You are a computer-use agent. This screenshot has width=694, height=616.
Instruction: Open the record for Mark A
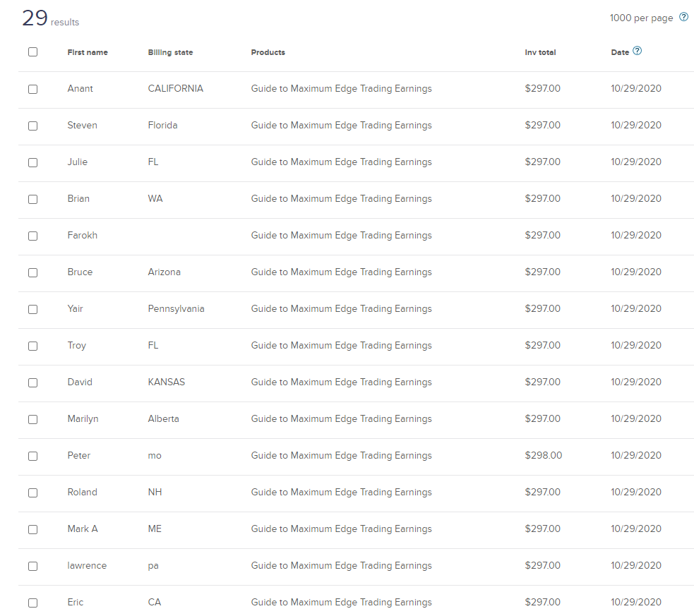coord(83,529)
